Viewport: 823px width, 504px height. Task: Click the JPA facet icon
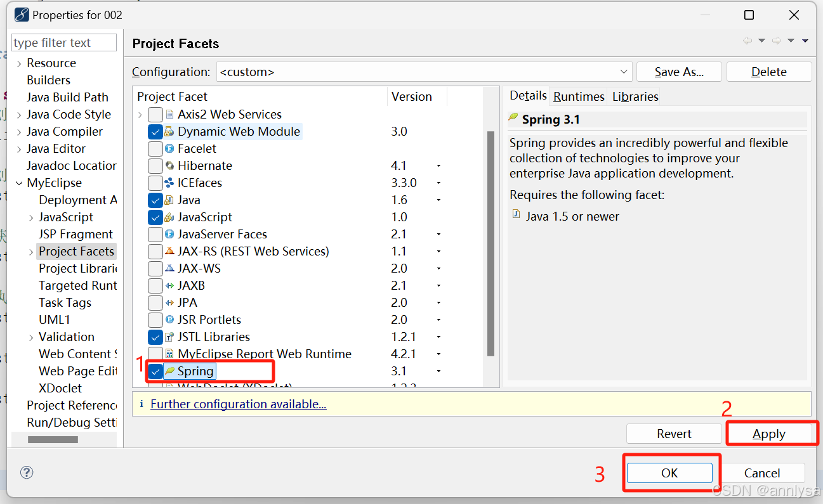pyautogui.click(x=169, y=303)
